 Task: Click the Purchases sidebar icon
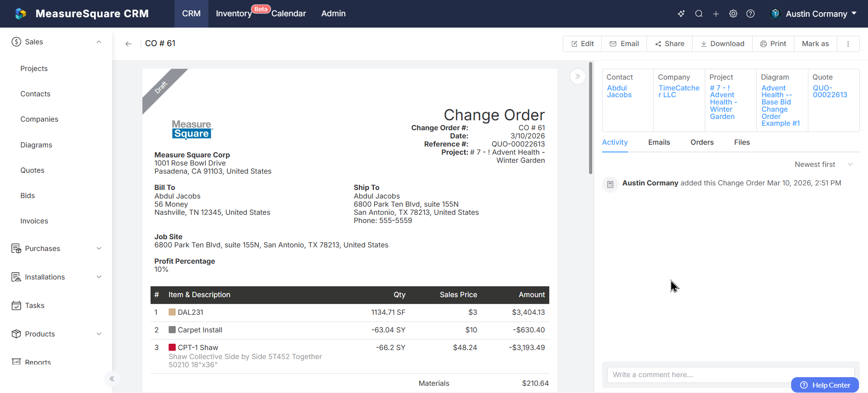pyautogui.click(x=16, y=248)
